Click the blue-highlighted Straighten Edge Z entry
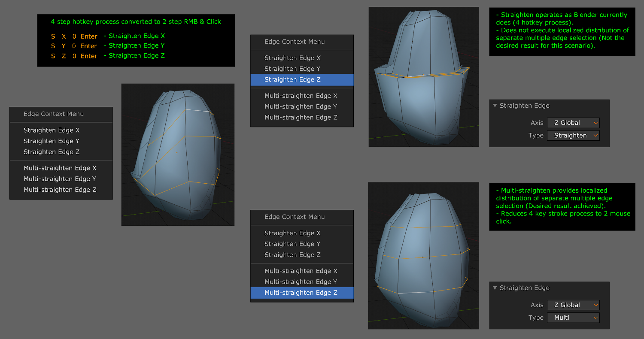This screenshot has height=339, width=644. tap(302, 79)
